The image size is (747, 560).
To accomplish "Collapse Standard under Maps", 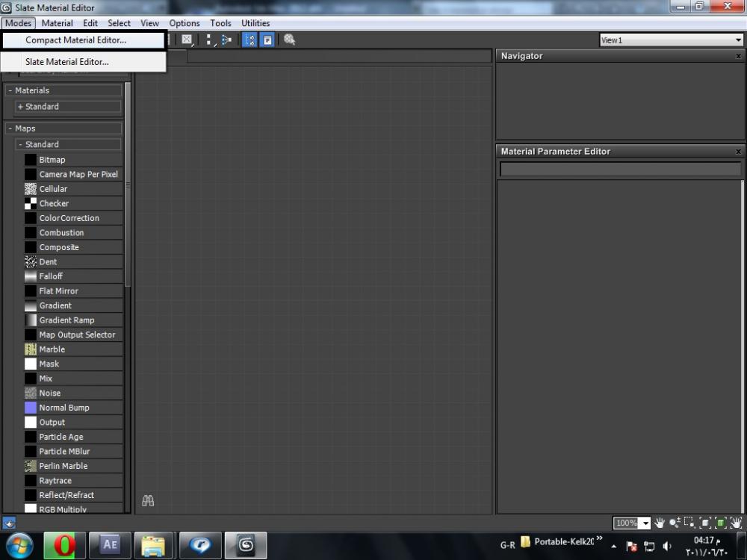I will 20,144.
